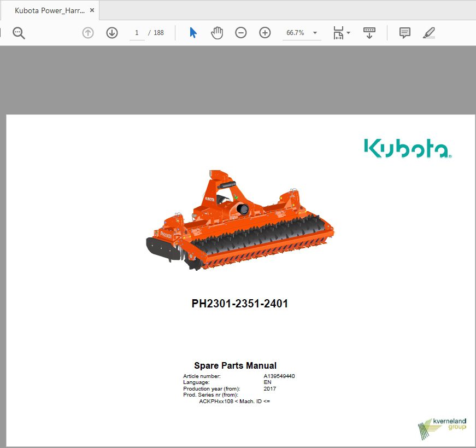The width and height of the screenshot is (476, 448).
Task: Click the orange power harrow image
Action: [x=240, y=220]
